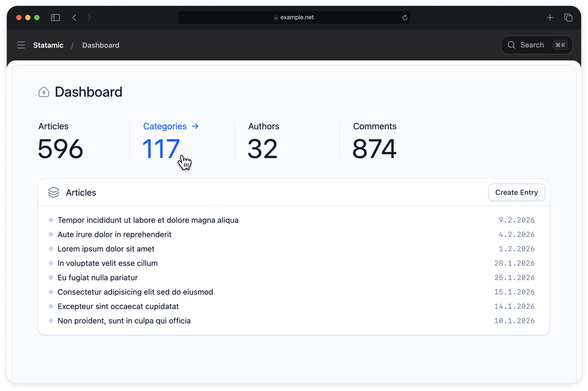588x391 pixels.
Task: Click the date 28.1.2026
Action: click(514, 263)
